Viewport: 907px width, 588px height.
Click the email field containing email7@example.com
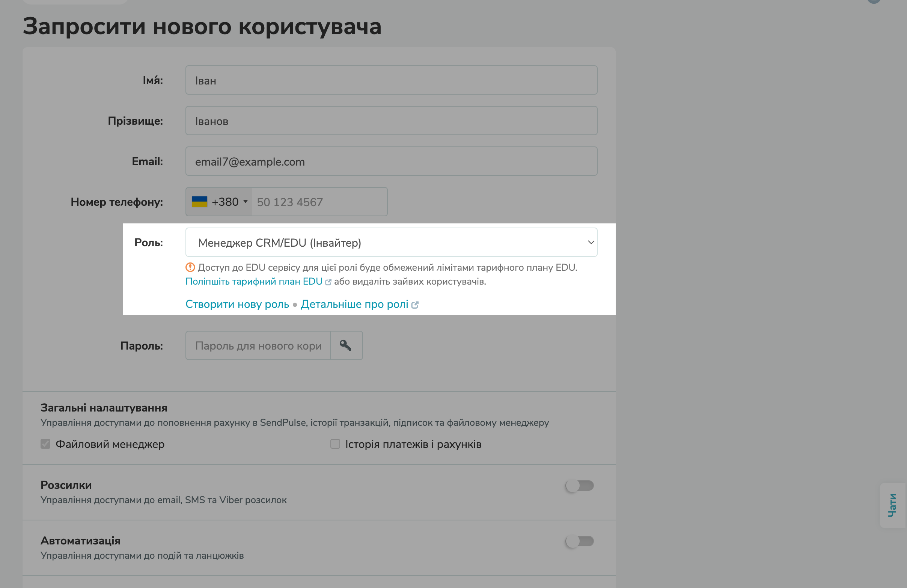pyautogui.click(x=391, y=161)
